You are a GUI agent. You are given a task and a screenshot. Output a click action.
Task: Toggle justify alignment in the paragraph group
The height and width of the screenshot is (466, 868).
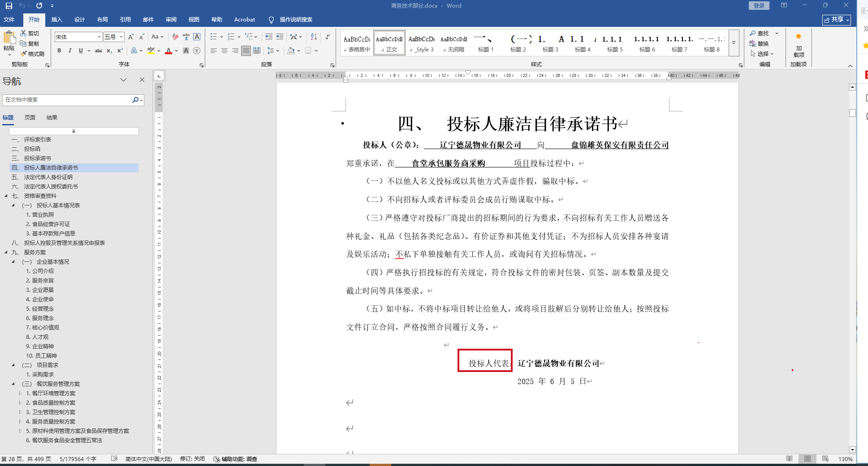click(x=246, y=51)
